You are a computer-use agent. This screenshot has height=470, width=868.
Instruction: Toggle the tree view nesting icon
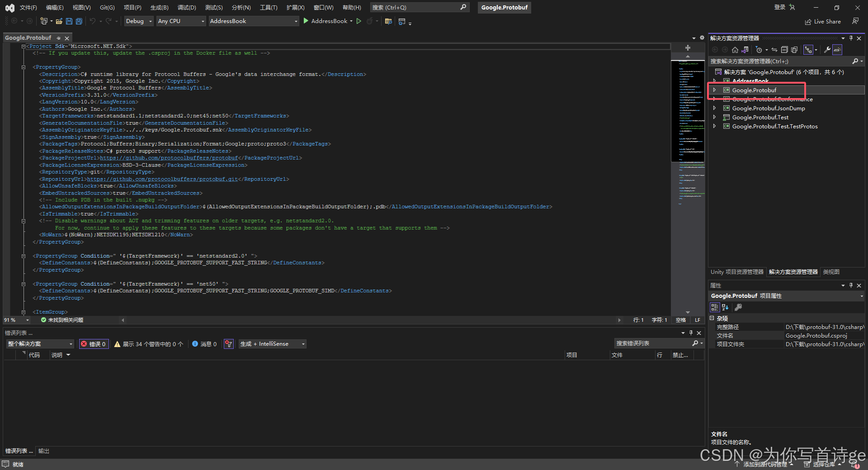(x=808, y=50)
